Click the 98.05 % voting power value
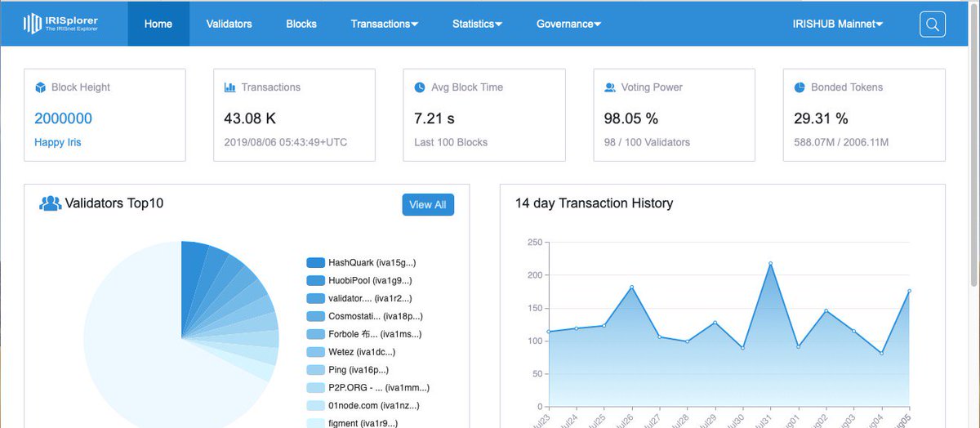The width and height of the screenshot is (980, 428). tap(631, 118)
